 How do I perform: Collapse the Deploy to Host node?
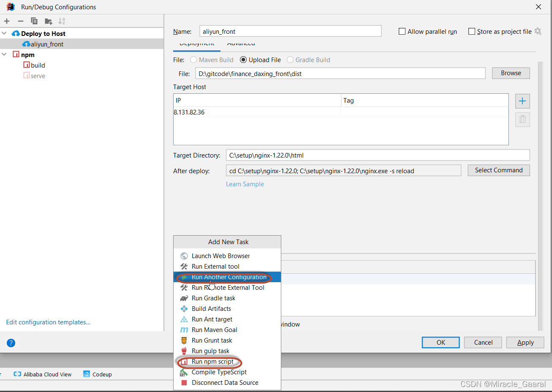pyautogui.click(x=4, y=33)
